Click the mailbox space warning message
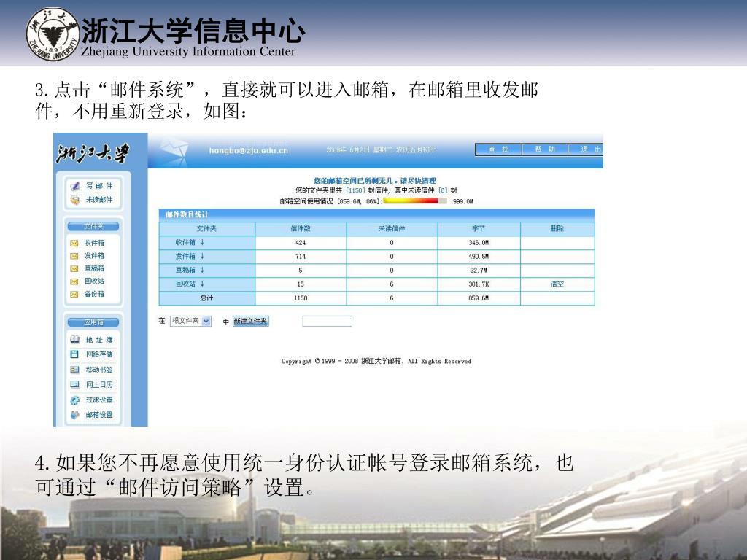Screen dimensions: 747x560 375,181
